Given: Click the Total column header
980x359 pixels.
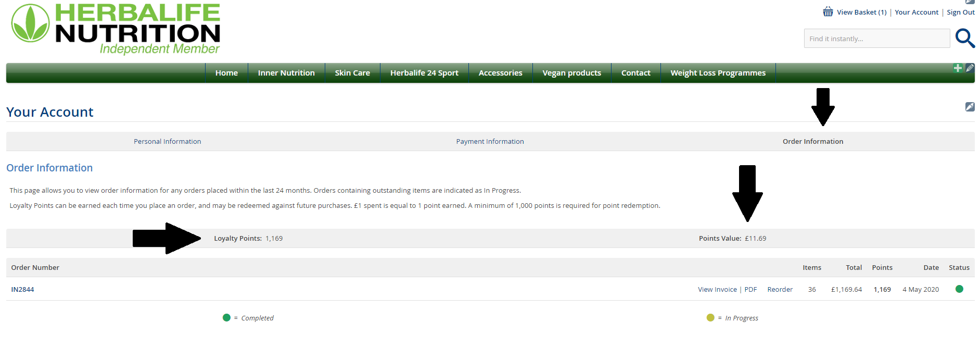Looking at the screenshot, I should 854,268.
